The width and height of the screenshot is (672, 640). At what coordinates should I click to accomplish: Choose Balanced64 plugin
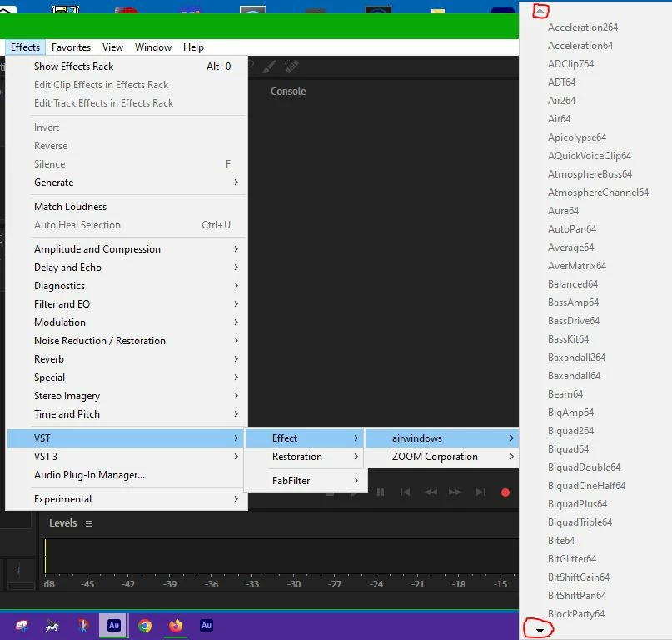coord(573,284)
